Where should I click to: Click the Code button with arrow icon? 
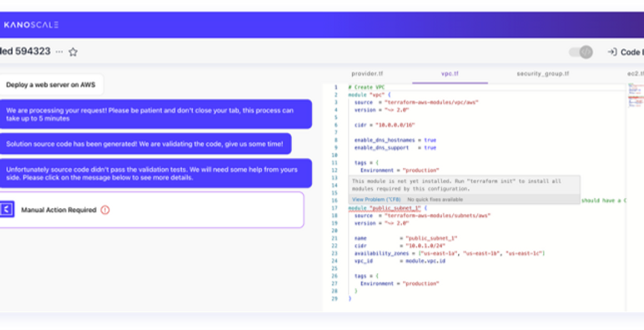coord(626,52)
